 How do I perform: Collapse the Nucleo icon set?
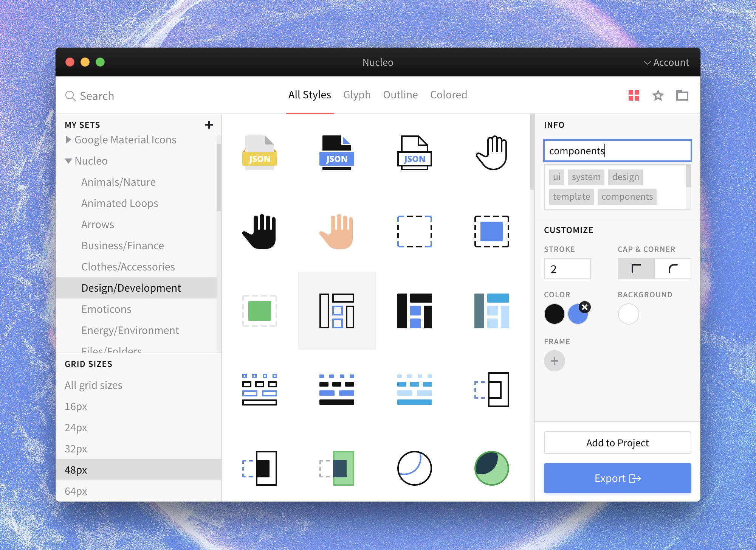pyautogui.click(x=68, y=161)
